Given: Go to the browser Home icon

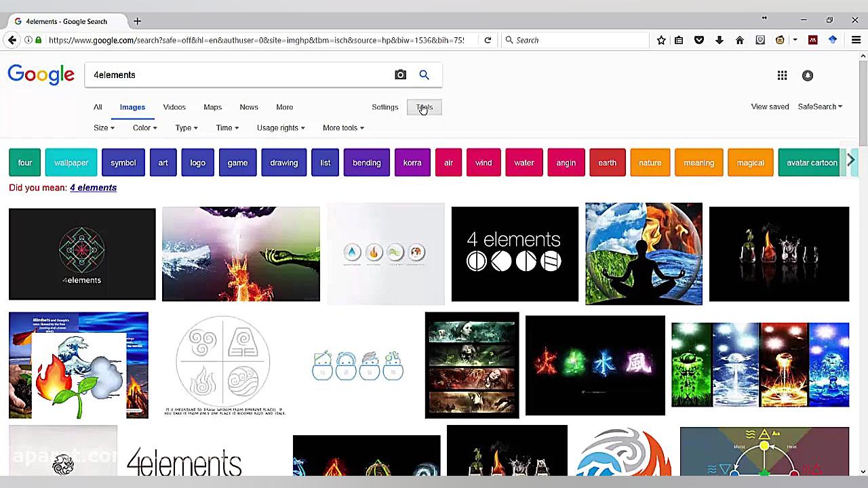Looking at the screenshot, I should tap(740, 40).
